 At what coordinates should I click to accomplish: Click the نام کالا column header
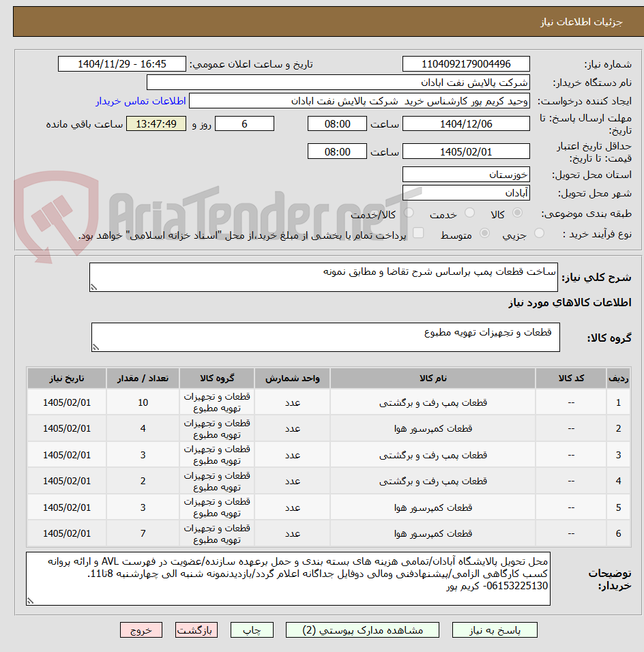[x=433, y=378]
